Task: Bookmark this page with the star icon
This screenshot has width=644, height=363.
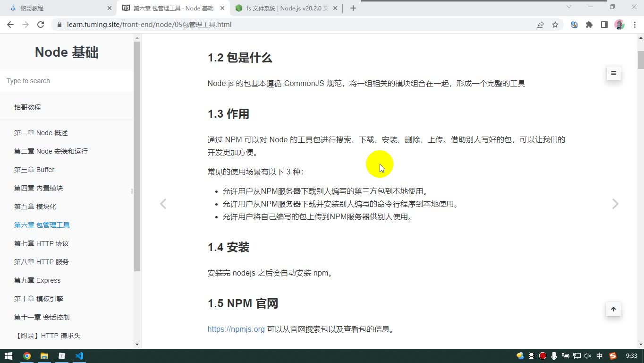Action: click(555, 25)
